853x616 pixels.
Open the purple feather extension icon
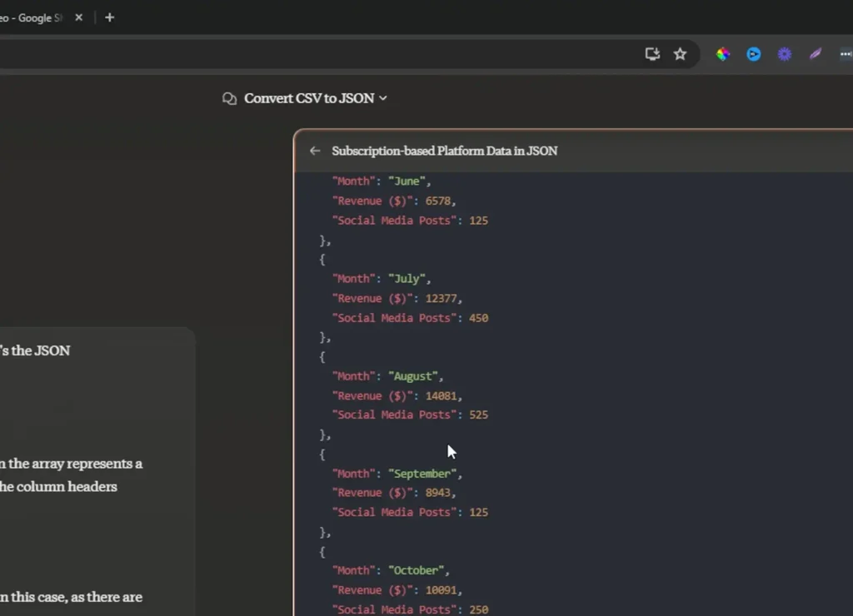(815, 54)
